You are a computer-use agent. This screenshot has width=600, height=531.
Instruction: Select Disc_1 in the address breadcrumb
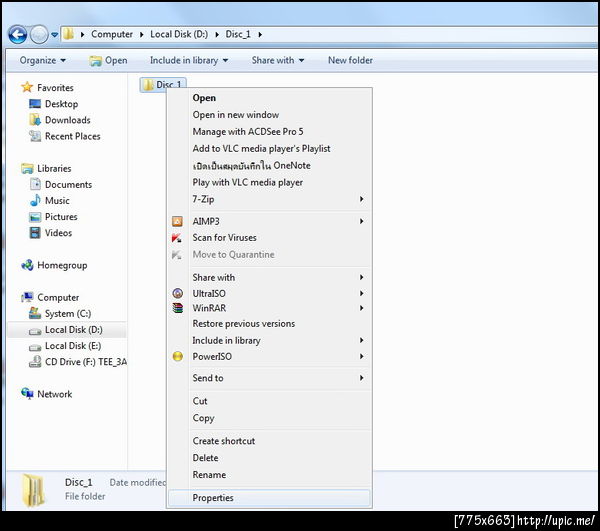pos(238,34)
